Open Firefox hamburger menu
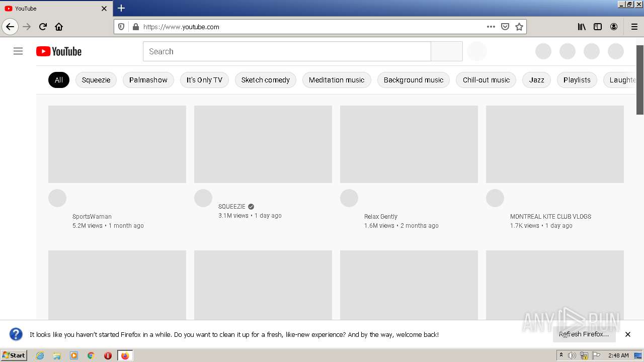Viewport: 644px width, 362px height. pos(634,27)
